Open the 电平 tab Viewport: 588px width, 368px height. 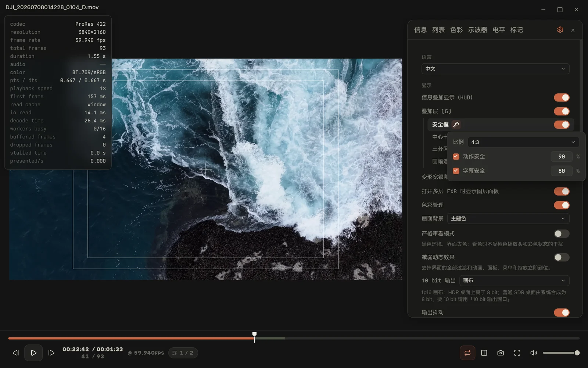499,30
